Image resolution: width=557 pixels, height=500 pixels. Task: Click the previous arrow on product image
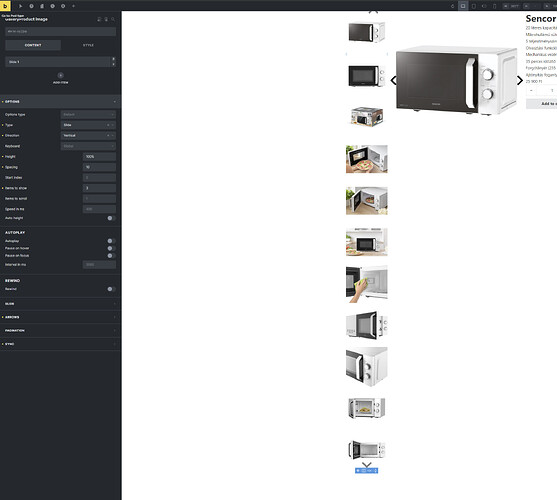click(x=393, y=80)
